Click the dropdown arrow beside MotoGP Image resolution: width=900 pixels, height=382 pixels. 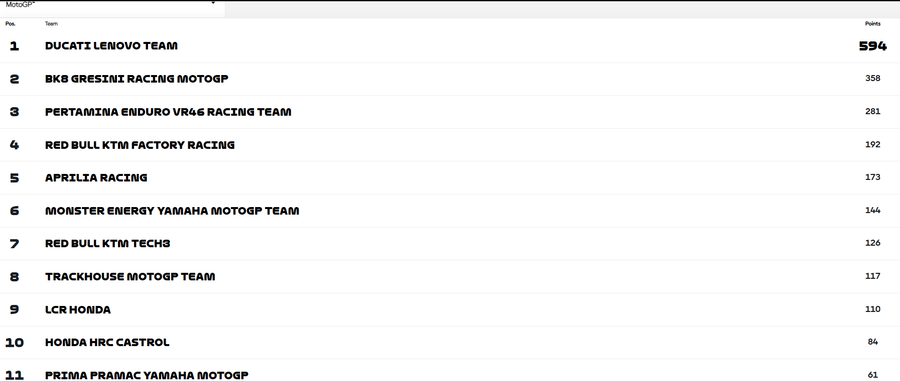(x=213, y=3)
